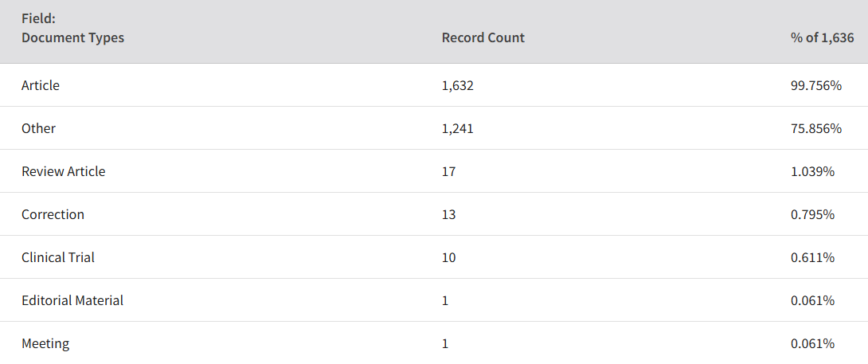
Task: Click the Record Count column header
Action: (483, 38)
